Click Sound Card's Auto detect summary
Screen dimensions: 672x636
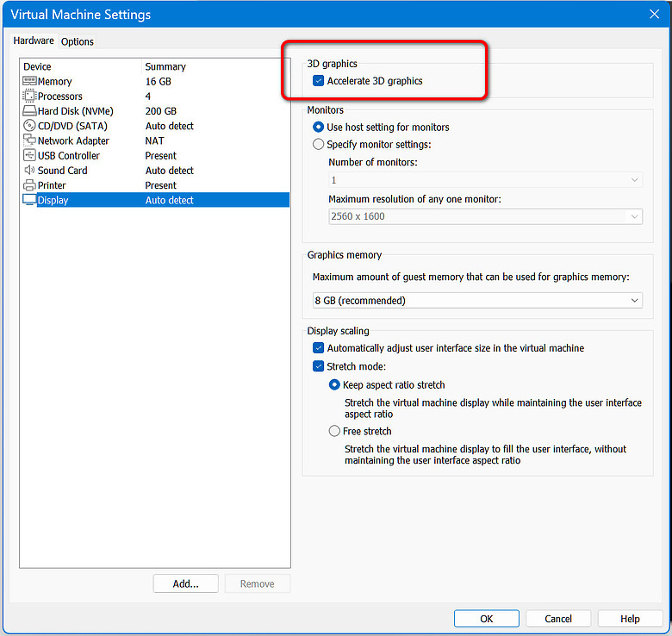(x=169, y=170)
